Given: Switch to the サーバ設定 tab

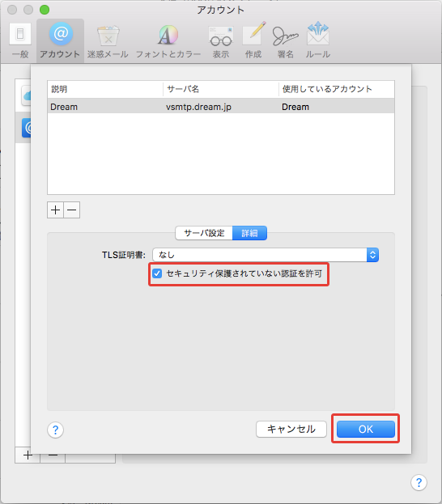Looking at the screenshot, I should pyautogui.click(x=204, y=233).
